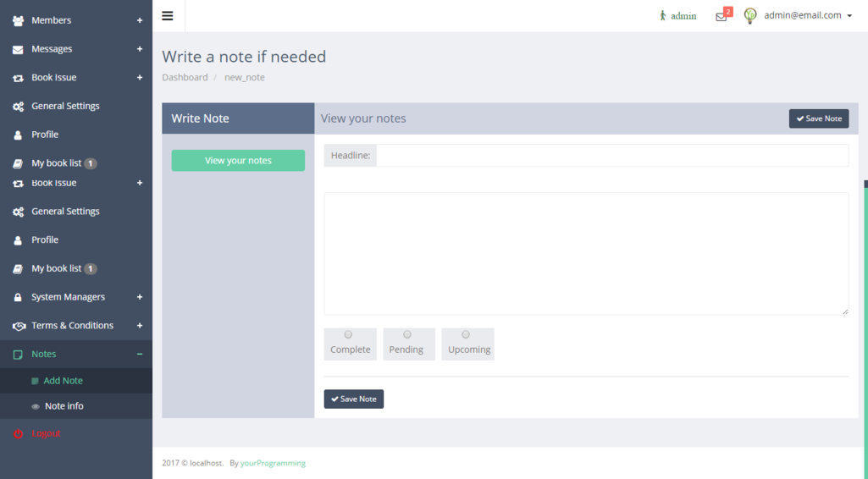Screen dimensions: 868x479
Task: Choose the Upcoming radio button
Action: click(x=466, y=335)
